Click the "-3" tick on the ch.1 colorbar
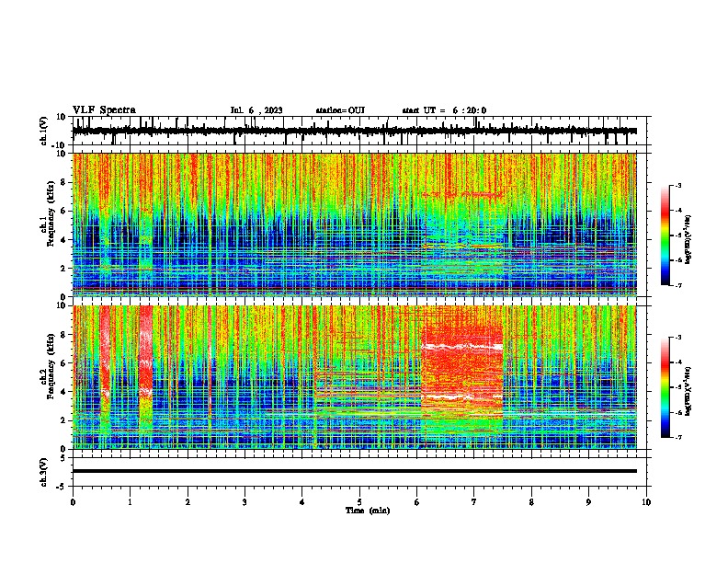This screenshot has height=563, width=728. click(678, 185)
